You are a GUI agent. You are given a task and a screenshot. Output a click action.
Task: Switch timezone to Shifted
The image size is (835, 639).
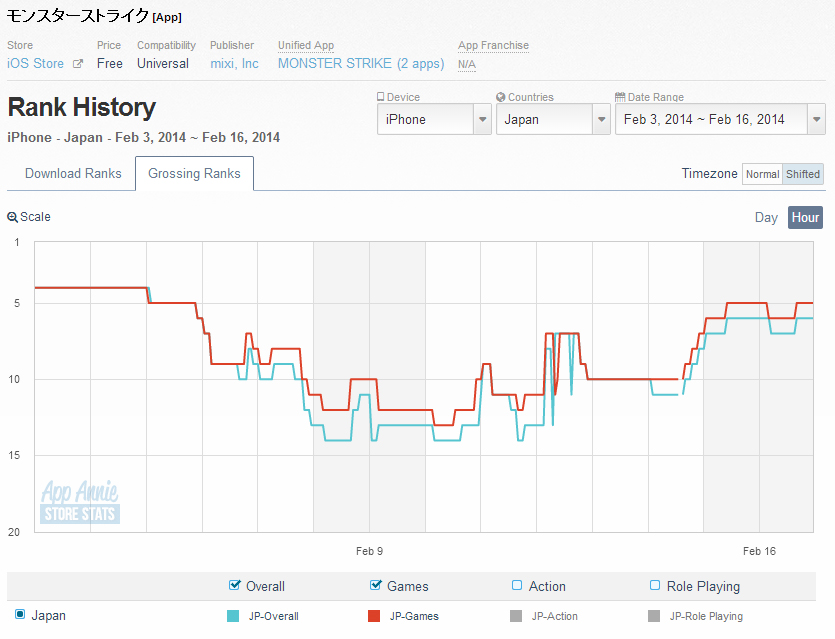pos(803,174)
